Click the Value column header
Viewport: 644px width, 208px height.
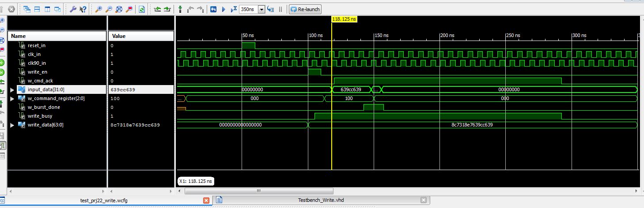[141, 36]
